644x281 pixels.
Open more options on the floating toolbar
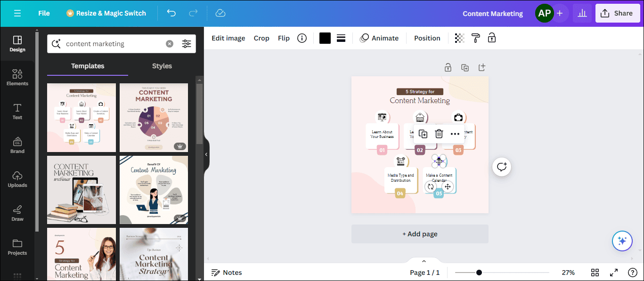[x=455, y=134]
